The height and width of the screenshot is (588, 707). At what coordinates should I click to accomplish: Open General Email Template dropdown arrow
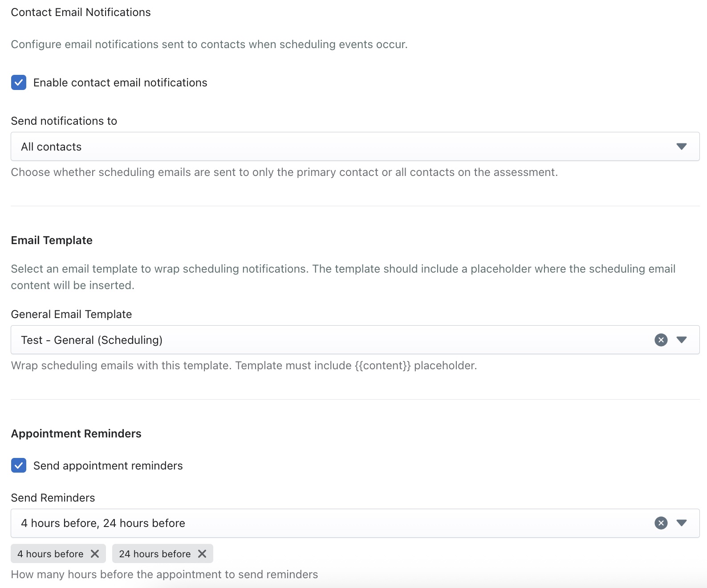(681, 340)
